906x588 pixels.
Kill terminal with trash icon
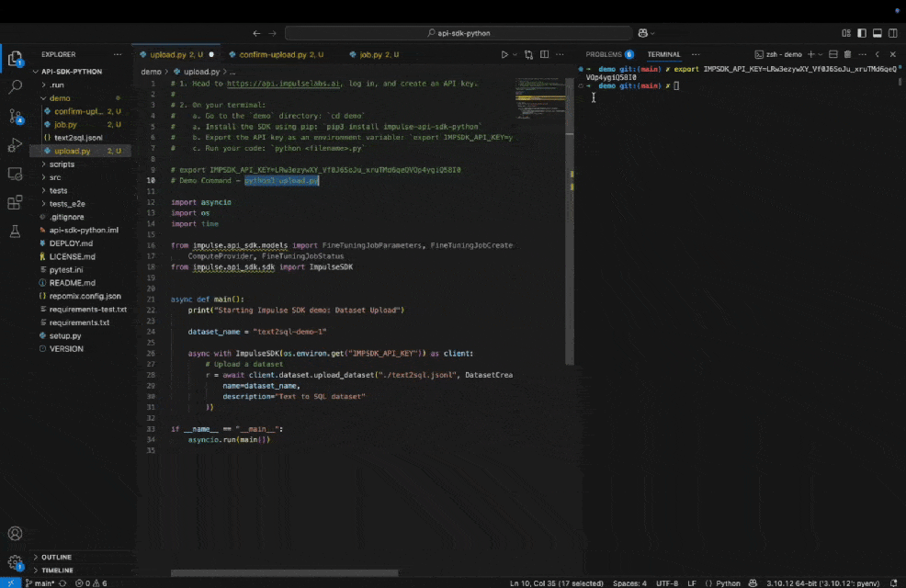(x=847, y=54)
